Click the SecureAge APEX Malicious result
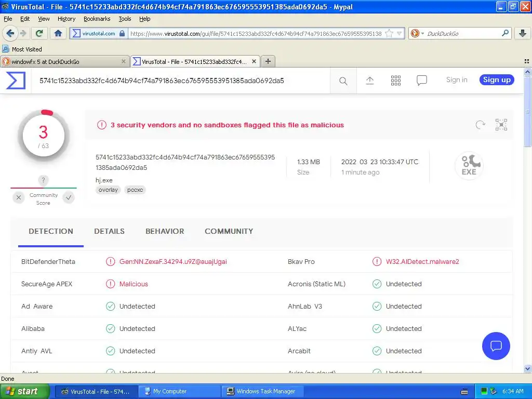Screen dimensions: 532x399 (x=134, y=284)
